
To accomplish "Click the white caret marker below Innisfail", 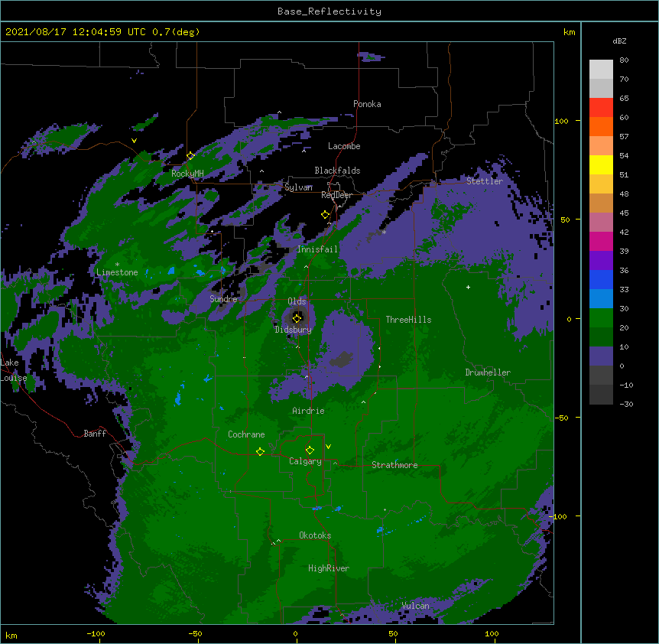I will coord(306,266).
